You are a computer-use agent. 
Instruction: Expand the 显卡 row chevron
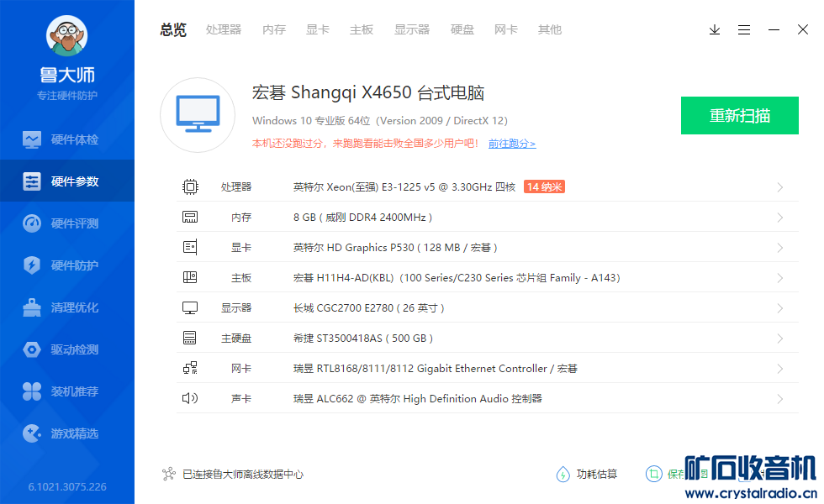coord(780,248)
